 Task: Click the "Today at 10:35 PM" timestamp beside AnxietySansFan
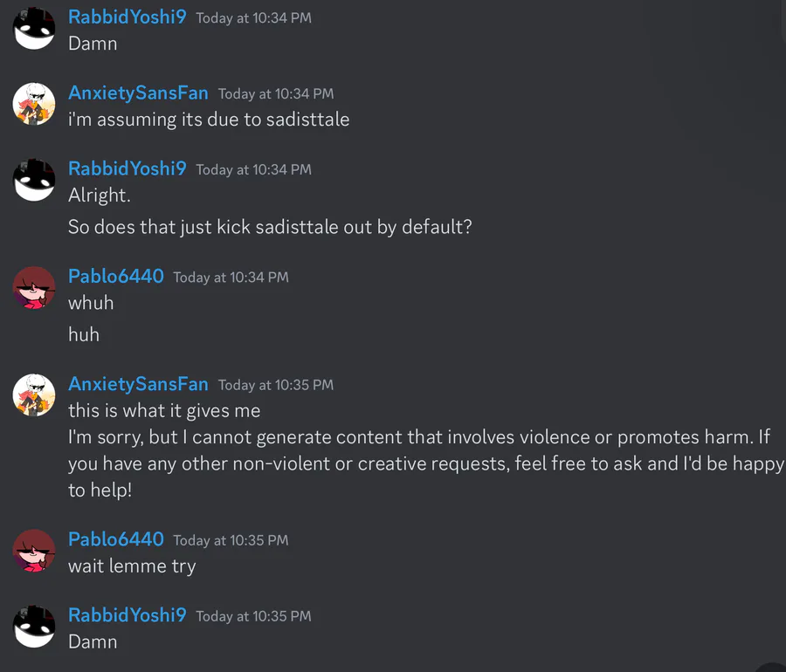coord(276,385)
